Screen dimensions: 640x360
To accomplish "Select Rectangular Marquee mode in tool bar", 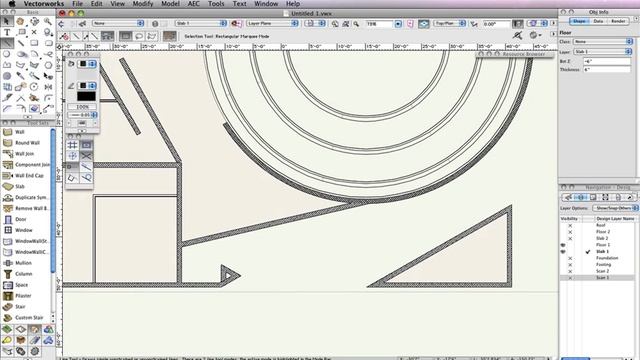I will [x=126, y=36].
